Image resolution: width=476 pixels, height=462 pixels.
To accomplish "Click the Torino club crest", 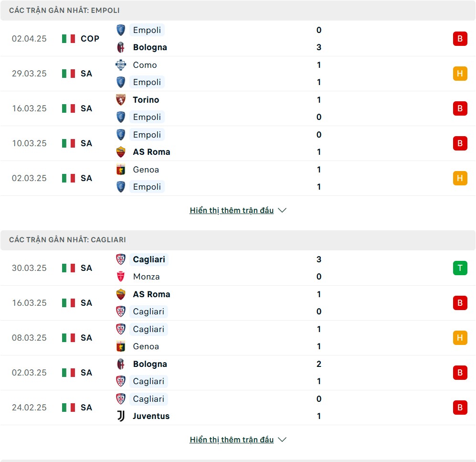I will point(120,100).
